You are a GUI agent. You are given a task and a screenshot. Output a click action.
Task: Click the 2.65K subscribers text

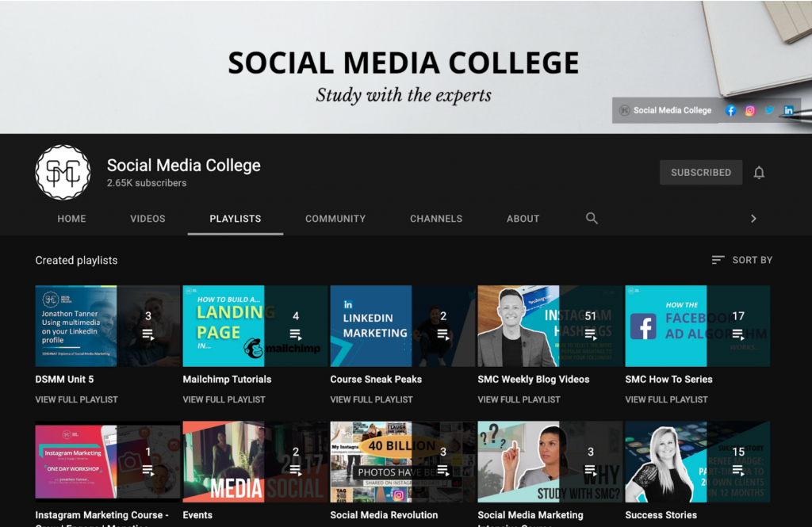point(147,183)
